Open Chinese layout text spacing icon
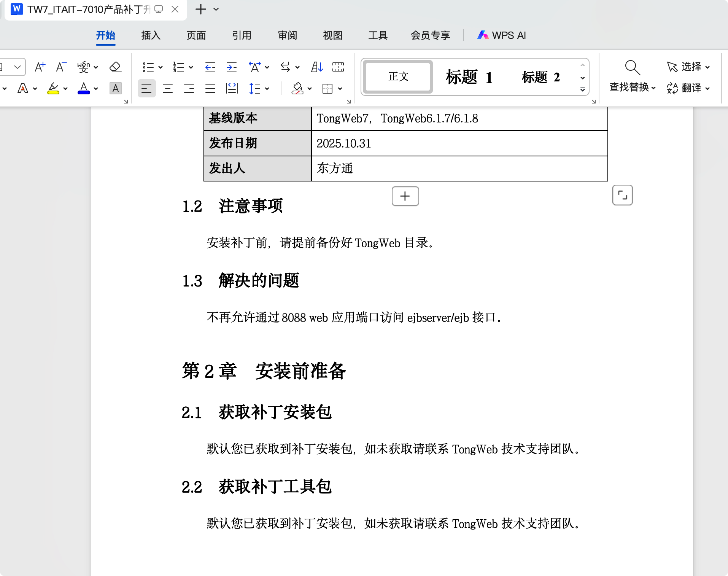This screenshot has height=576, width=728. pos(255,67)
